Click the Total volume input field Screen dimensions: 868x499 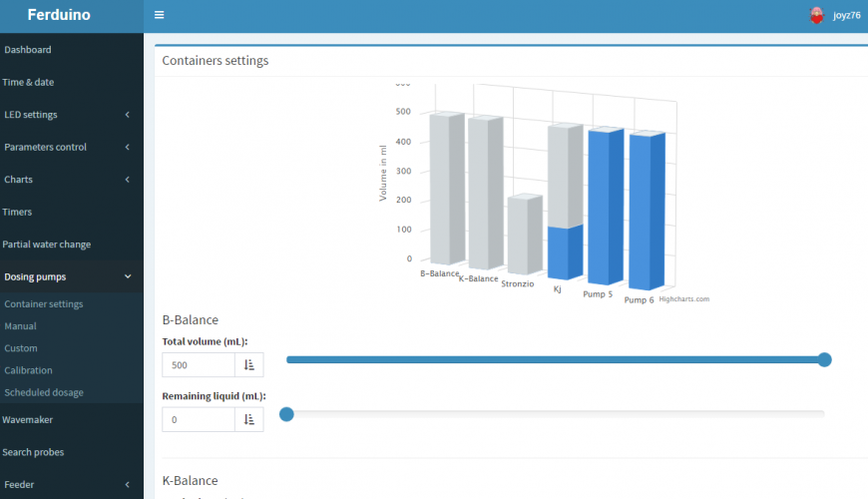click(x=199, y=365)
